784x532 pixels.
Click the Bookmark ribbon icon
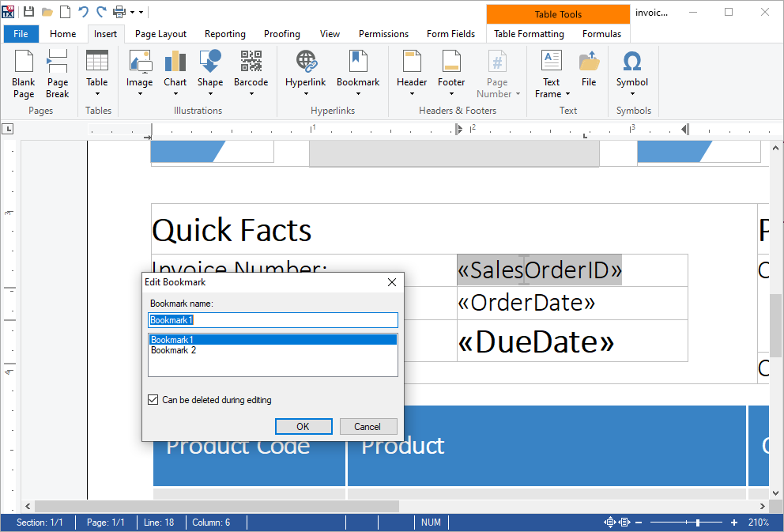(x=358, y=73)
